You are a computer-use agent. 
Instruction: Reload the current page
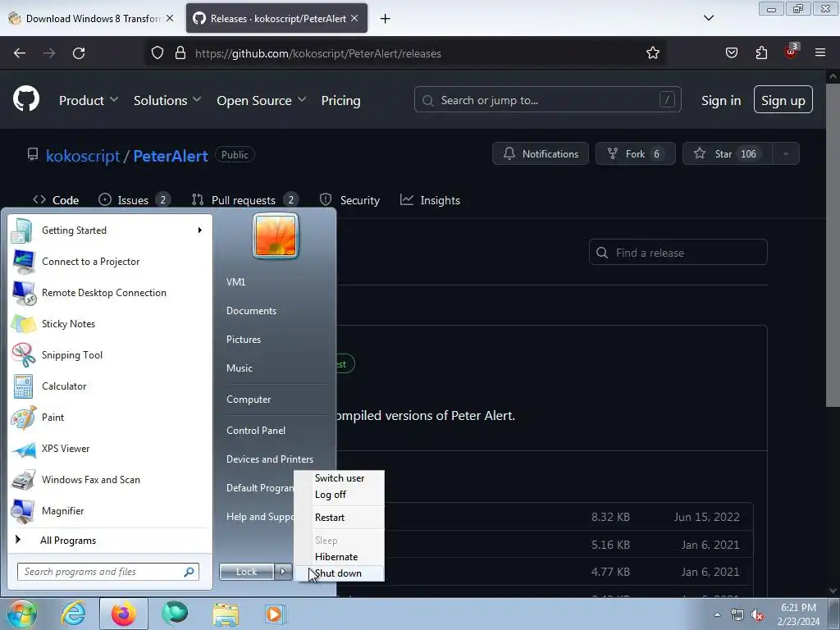click(79, 53)
